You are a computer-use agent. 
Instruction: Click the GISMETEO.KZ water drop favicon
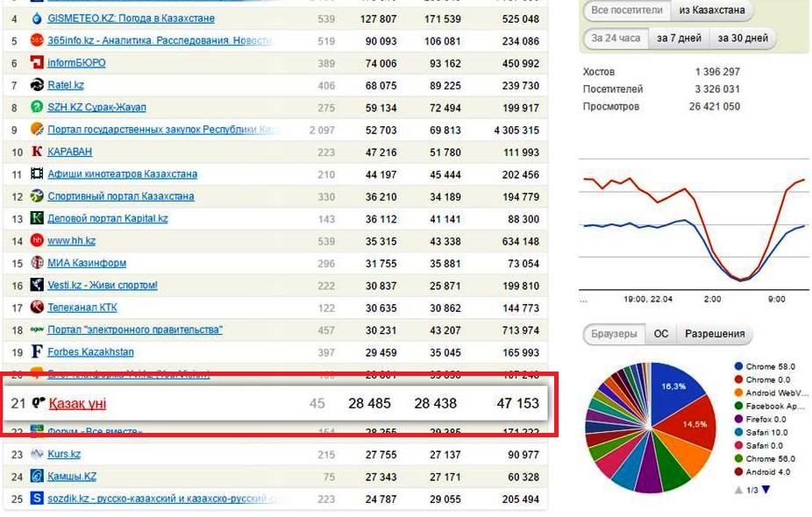[x=37, y=18]
